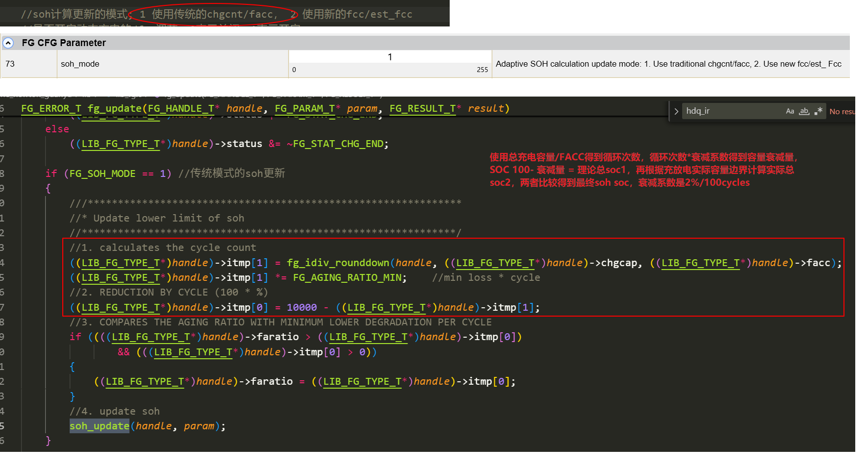Click the chgcap member in code
This screenshot has height=470, width=868.
tap(619, 263)
